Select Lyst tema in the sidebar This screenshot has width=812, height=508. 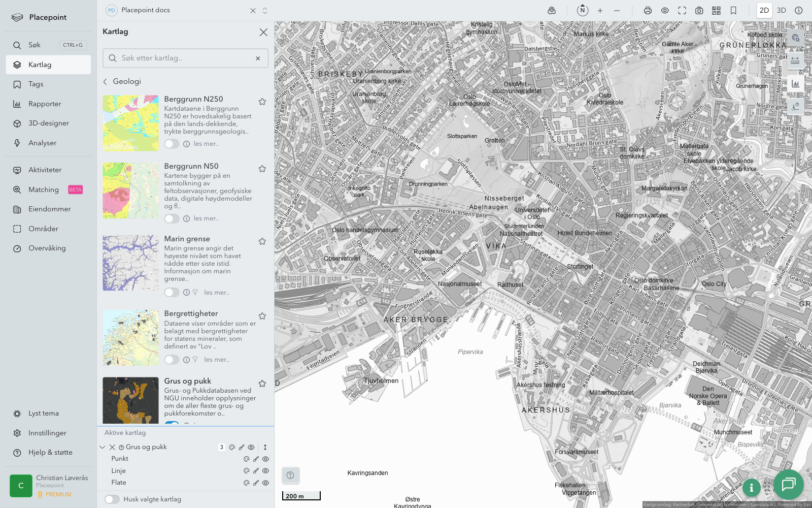tap(44, 414)
